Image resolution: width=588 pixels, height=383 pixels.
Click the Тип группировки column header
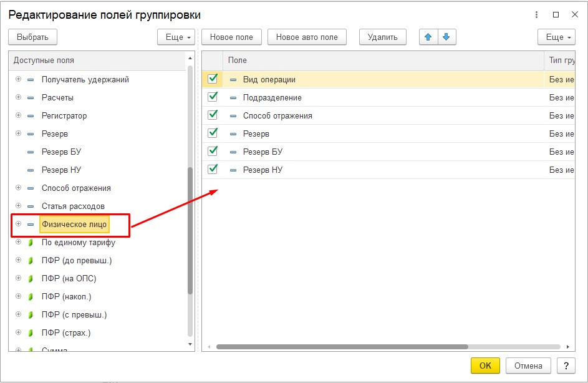click(559, 61)
